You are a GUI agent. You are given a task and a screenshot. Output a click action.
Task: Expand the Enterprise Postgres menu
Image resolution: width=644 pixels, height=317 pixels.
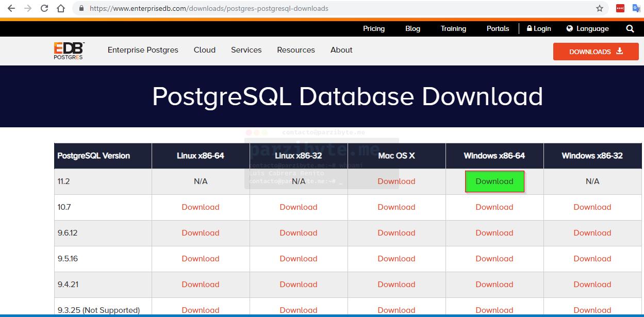143,50
